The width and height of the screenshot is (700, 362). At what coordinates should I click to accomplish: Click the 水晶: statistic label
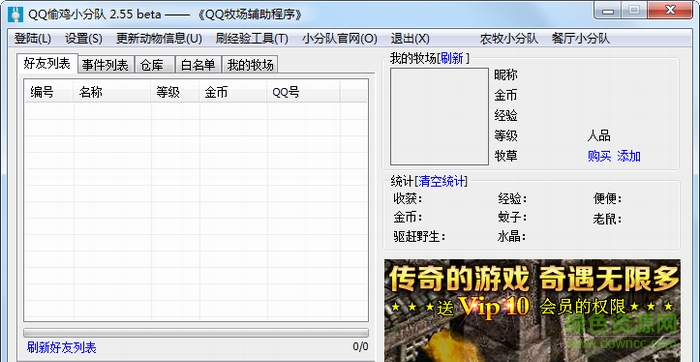click(x=512, y=236)
